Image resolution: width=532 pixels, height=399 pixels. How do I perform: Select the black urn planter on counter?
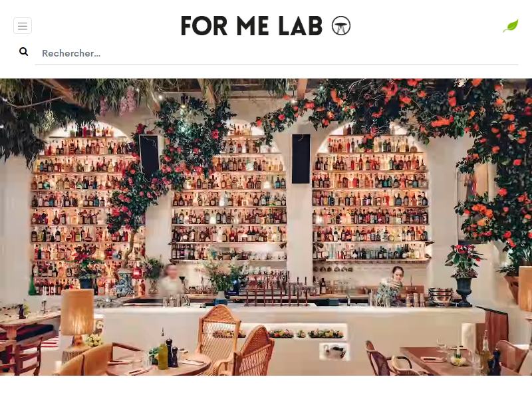tap(464, 292)
